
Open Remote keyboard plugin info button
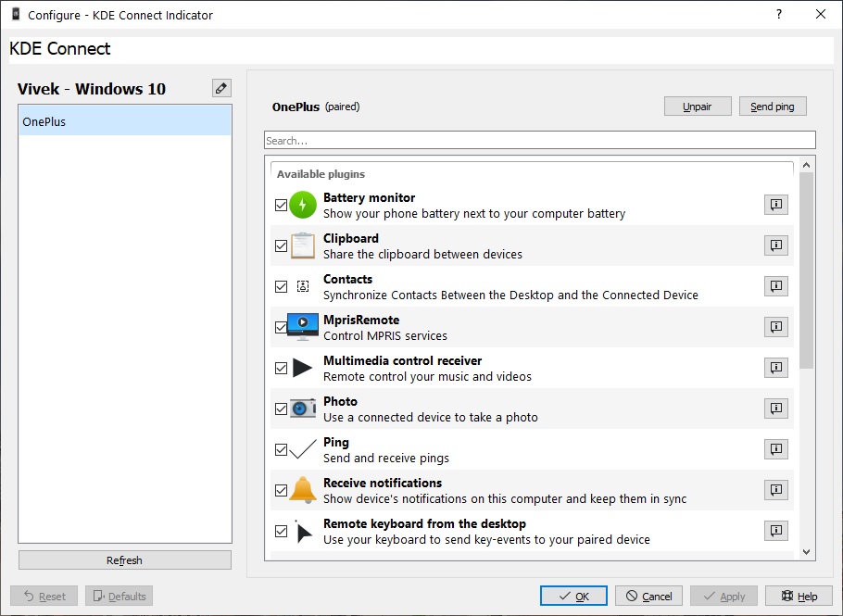click(x=775, y=531)
